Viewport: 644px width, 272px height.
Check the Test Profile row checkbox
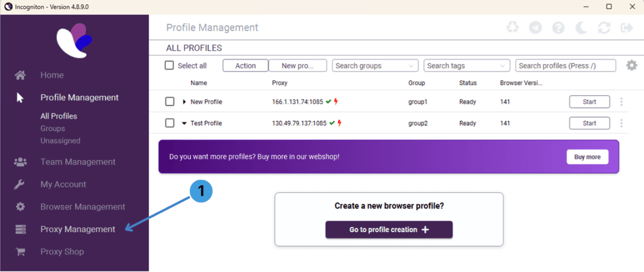[x=170, y=123]
